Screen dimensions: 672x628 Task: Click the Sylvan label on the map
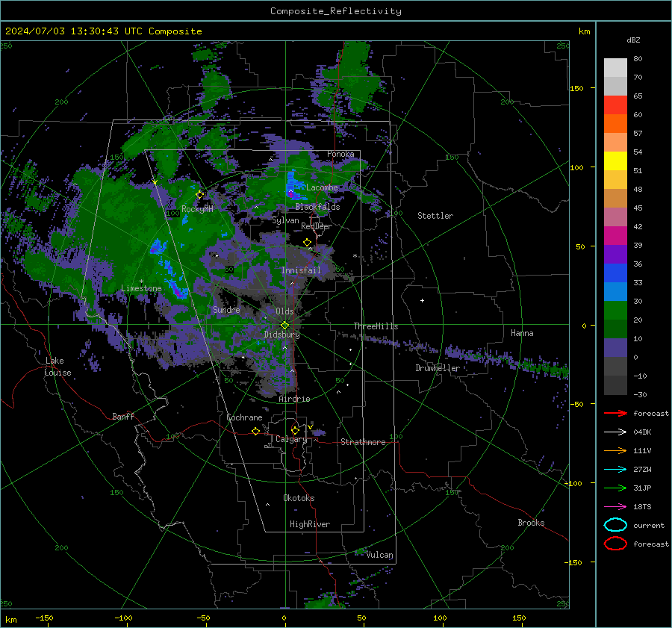[285, 220]
